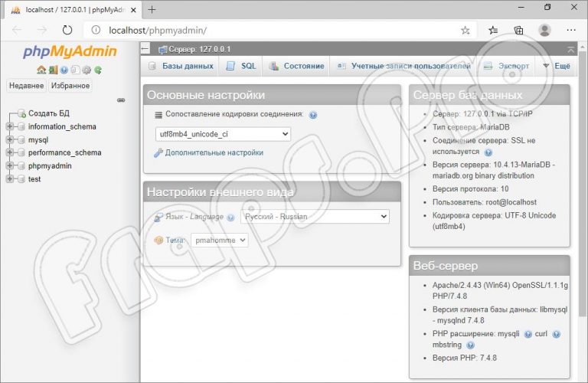
Task: Click database icon beside test
Action: coord(21,179)
